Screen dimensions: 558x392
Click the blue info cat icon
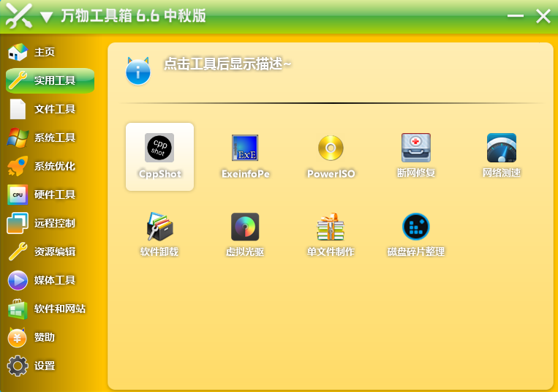(138, 71)
